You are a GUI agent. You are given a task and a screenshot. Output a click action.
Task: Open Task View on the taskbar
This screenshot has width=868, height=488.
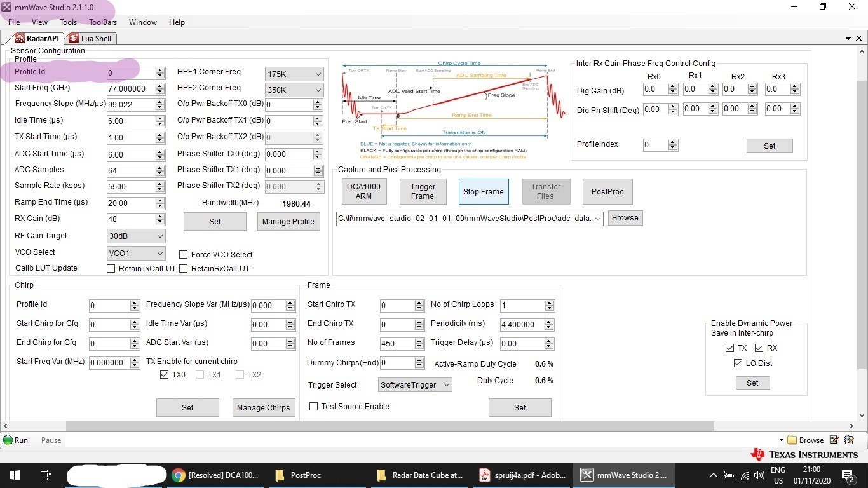(45, 475)
